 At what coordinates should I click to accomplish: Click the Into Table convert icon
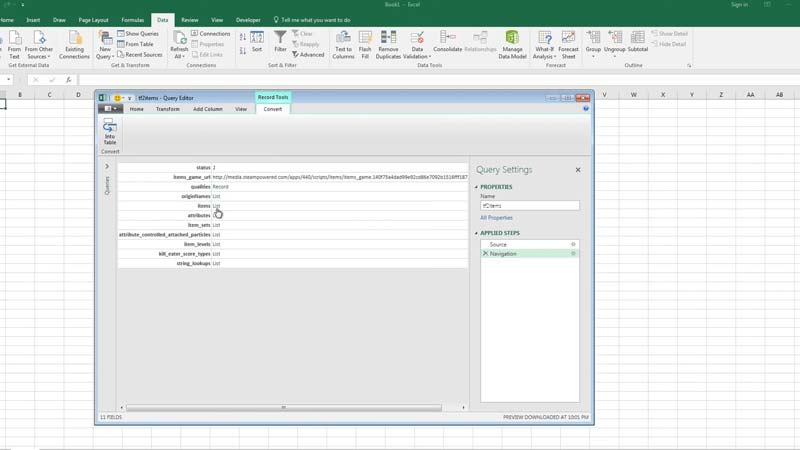pos(109,132)
